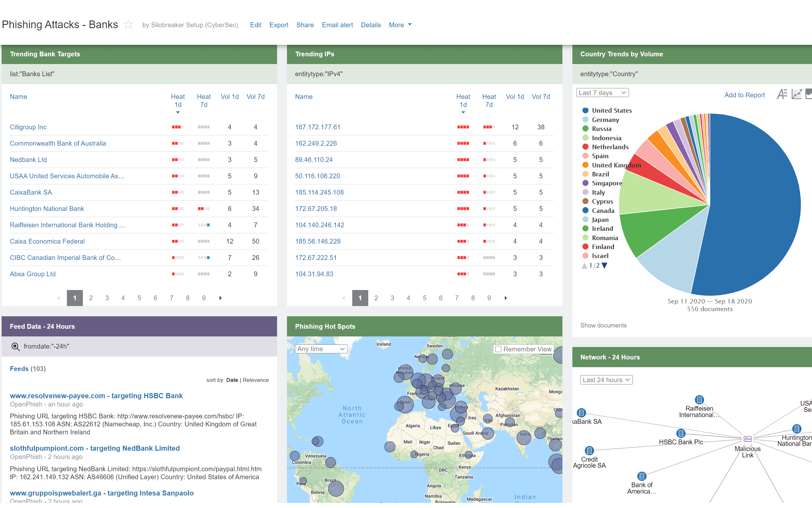Show next page of country legend
812x508 pixels.
604,265
